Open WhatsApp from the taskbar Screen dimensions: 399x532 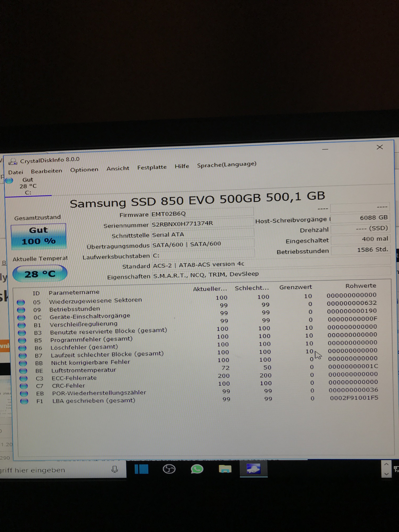(x=197, y=469)
